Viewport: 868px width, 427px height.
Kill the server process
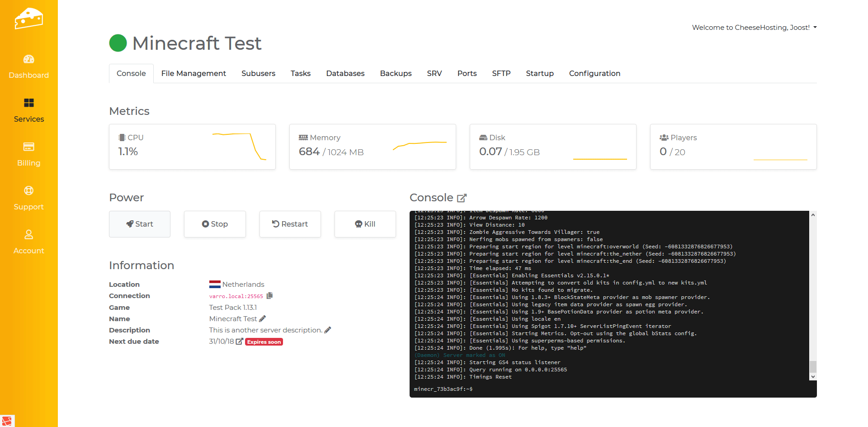click(365, 224)
